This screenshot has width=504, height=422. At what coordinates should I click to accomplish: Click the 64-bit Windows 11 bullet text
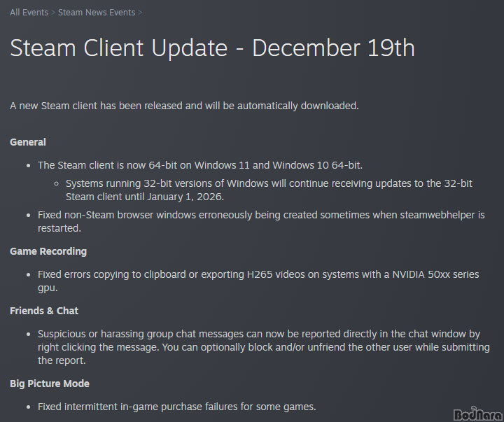pos(200,165)
